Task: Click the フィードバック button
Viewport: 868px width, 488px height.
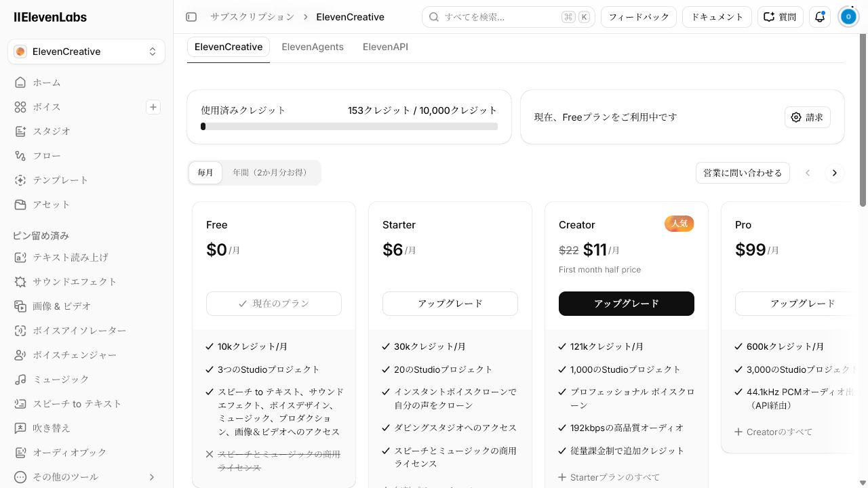Action: [639, 17]
